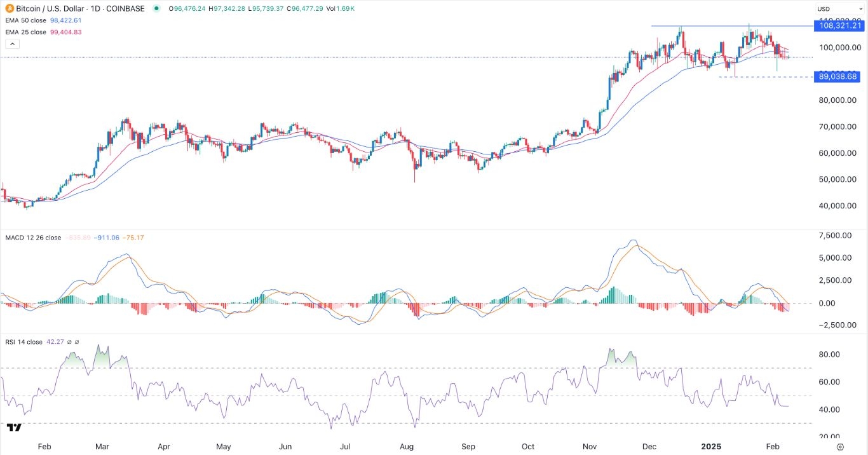The image size is (868, 455).
Task: Click the 2025 label on the time axis
Action: coord(710,447)
